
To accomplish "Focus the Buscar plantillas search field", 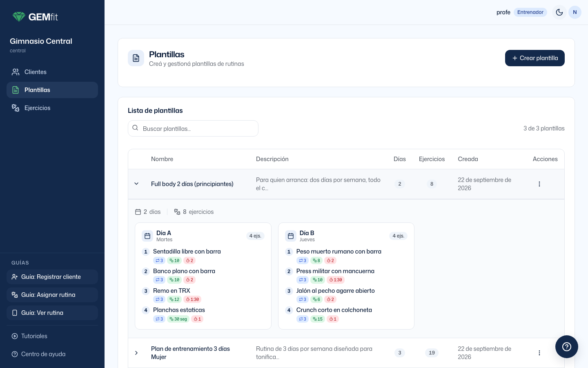I will point(193,128).
